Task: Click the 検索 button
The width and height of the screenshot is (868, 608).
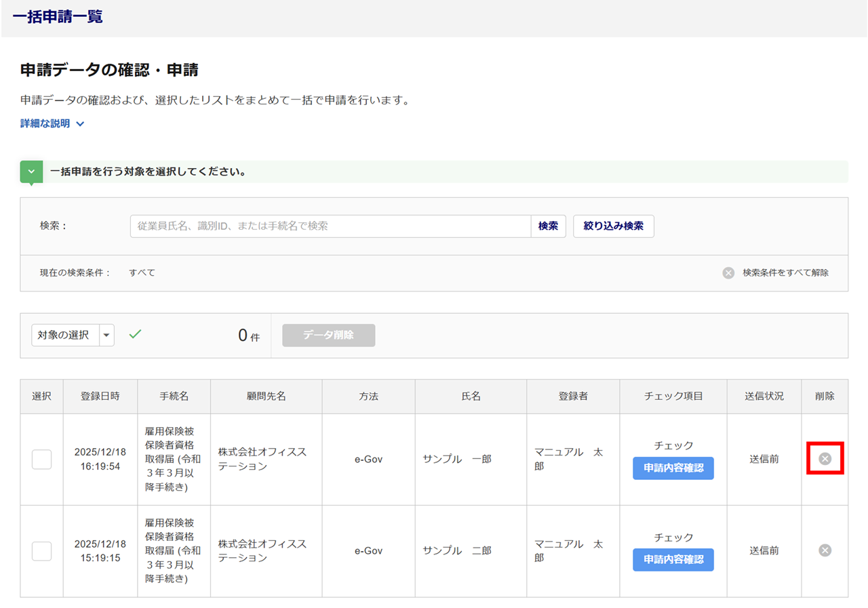Action: (548, 226)
